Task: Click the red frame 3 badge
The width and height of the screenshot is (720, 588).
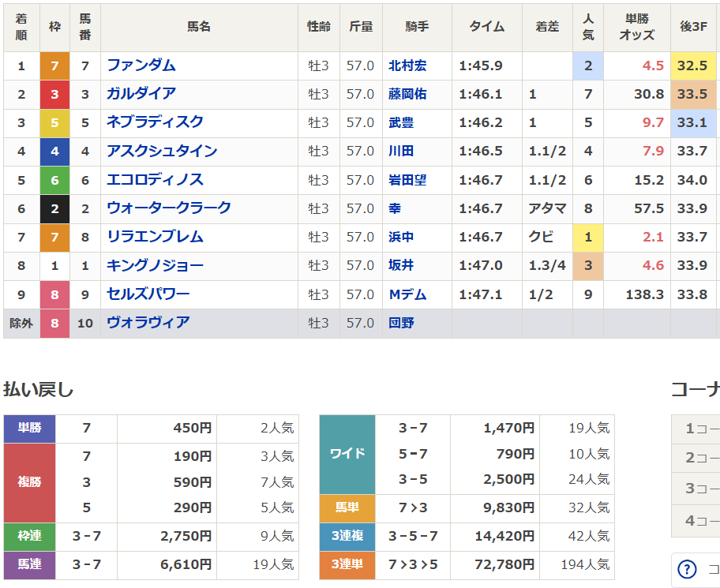Action: pos(54,94)
